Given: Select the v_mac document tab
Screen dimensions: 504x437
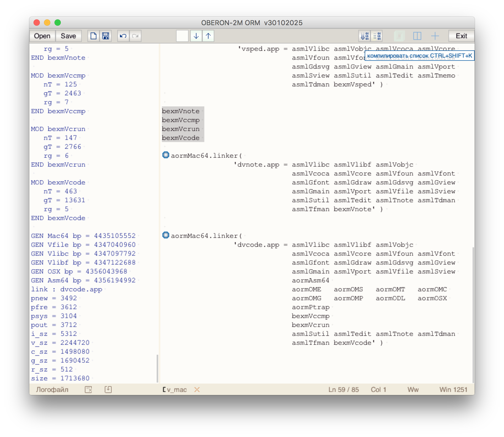Looking at the screenshot, I should click(177, 390).
